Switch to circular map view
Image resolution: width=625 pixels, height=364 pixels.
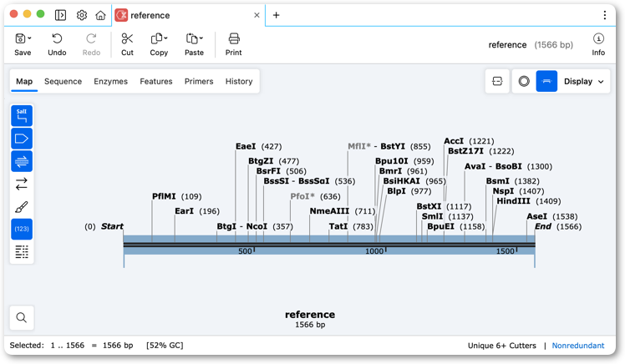click(x=524, y=81)
